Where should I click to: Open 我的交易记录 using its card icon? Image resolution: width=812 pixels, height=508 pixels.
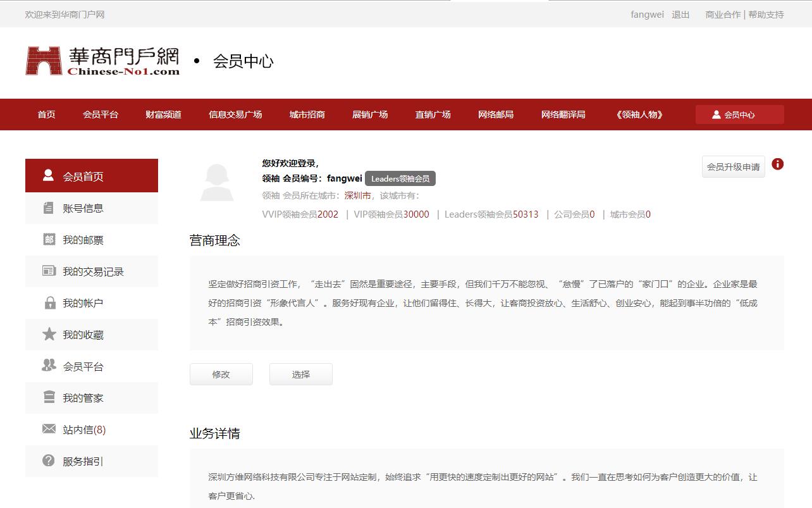tap(49, 271)
